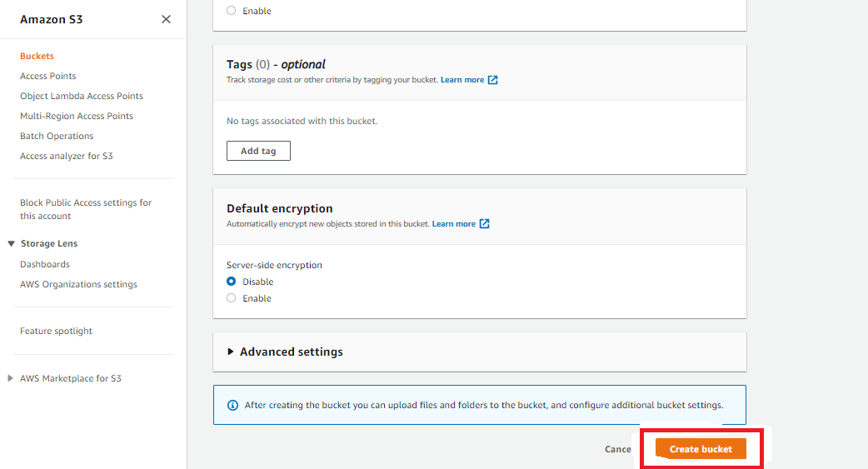
Task: Click the info icon in the blue notice
Action: 233,406
